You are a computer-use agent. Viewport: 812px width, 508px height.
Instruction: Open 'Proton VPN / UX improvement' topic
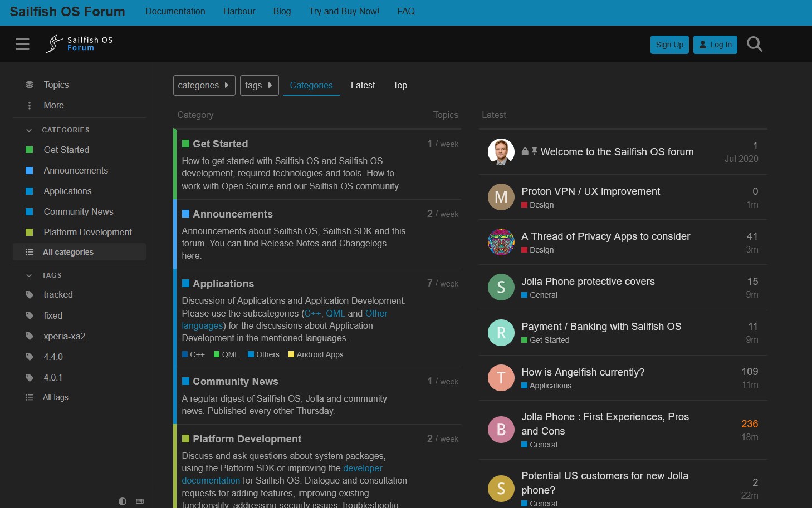590,191
